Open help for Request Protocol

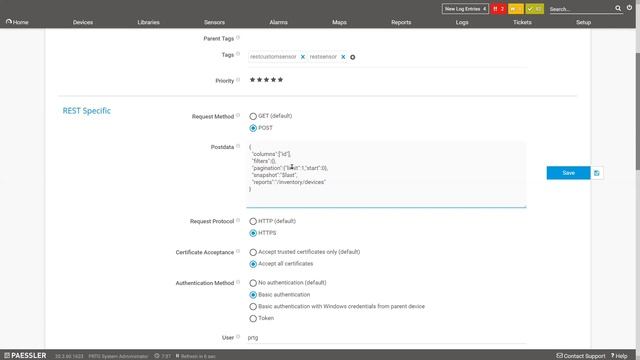(x=238, y=220)
